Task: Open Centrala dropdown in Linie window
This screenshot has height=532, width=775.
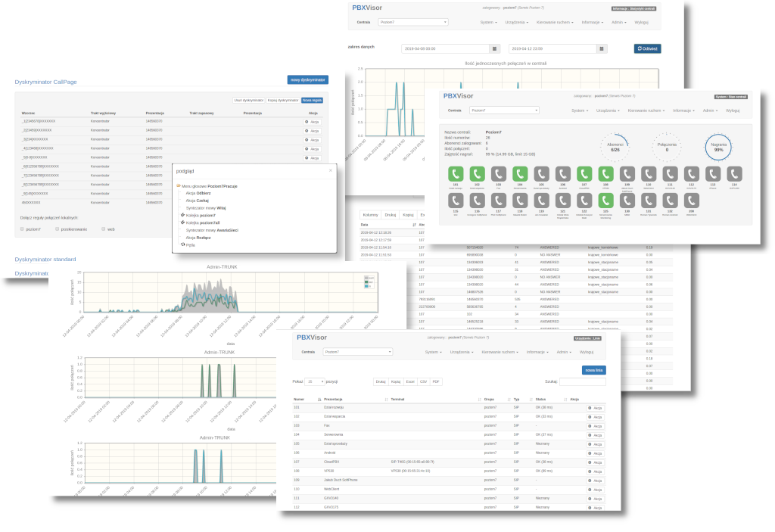Action: pyautogui.click(x=357, y=352)
